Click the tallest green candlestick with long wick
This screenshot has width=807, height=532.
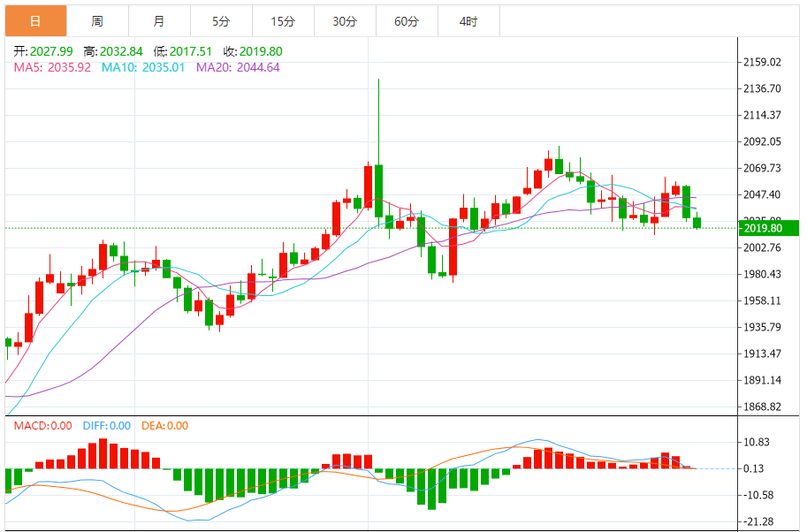tap(379, 190)
